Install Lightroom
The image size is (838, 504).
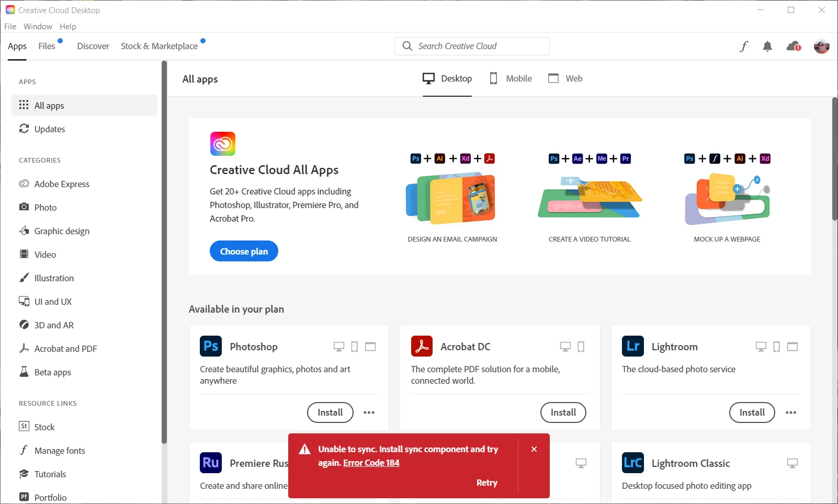click(x=752, y=413)
